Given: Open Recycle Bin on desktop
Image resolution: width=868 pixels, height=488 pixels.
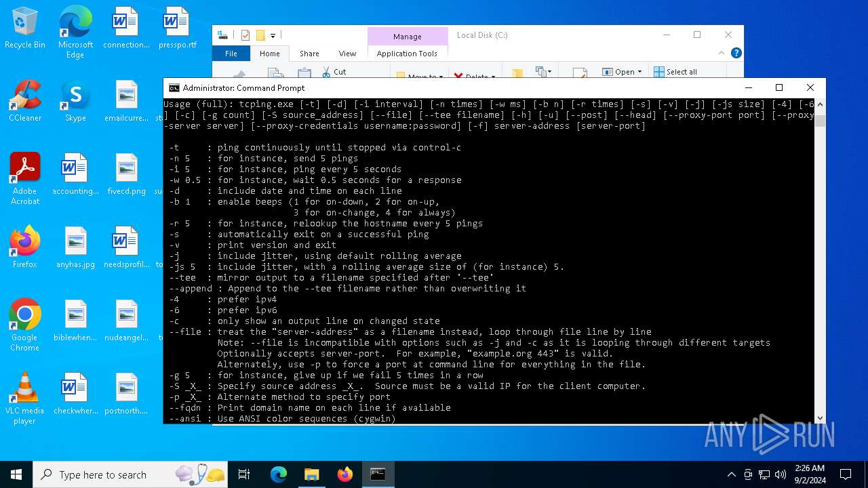Looking at the screenshot, I should tap(25, 28).
